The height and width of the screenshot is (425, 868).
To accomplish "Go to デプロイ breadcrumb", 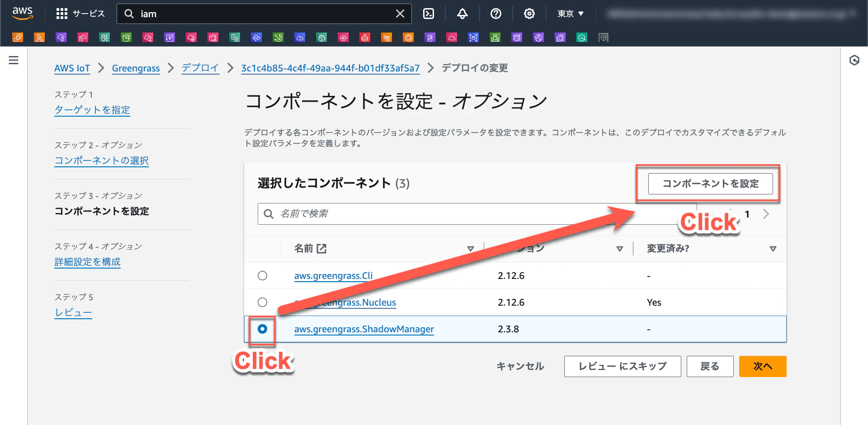I will tap(200, 68).
